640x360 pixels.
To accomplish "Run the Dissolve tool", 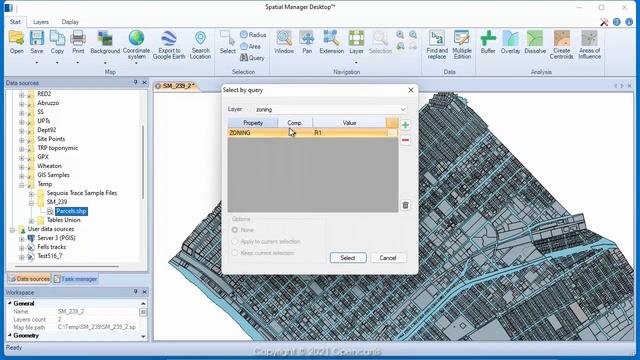I will (535, 42).
